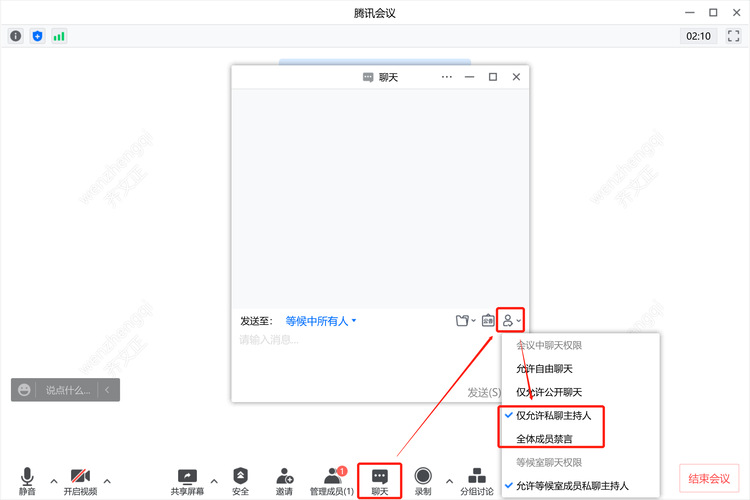Close the chat window
The height and width of the screenshot is (500, 750).
pyautogui.click(x=516, y=77)
